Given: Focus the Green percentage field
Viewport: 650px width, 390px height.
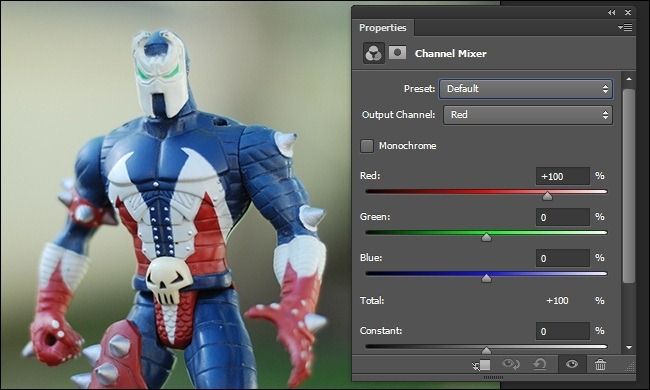Looking at the screenshot, I should [x=563, y=217].
